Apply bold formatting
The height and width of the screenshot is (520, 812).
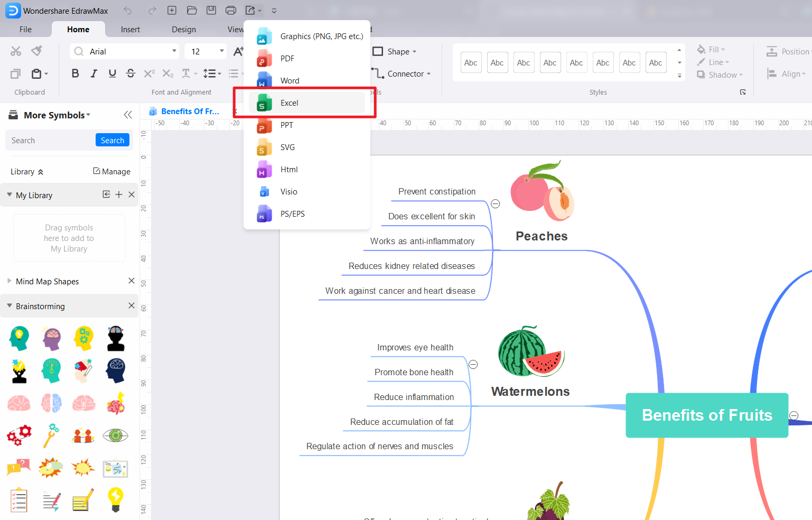[75, 73]
